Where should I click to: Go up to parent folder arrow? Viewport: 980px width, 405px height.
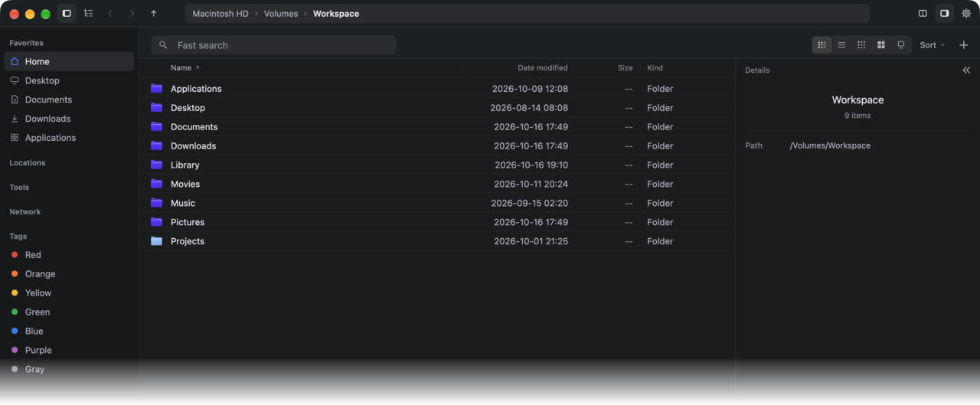tap(154, 14)
